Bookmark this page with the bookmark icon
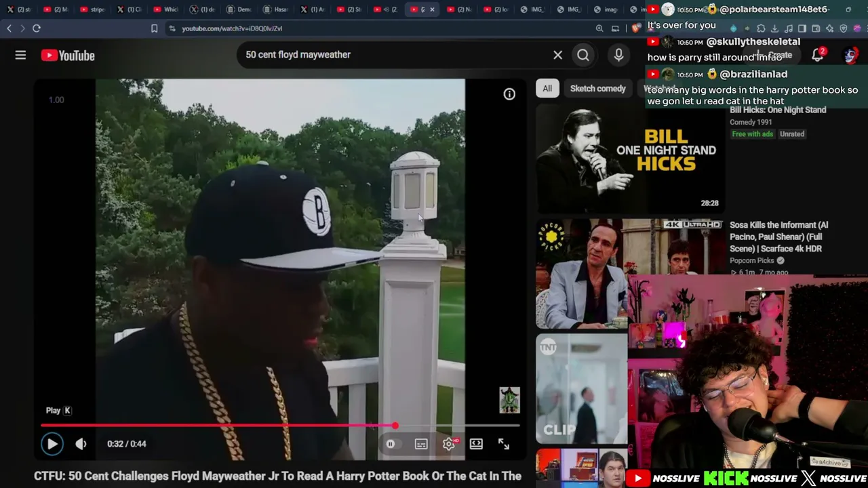The width and height of the screenshot is (868, 488). click(x=154, y=28)
